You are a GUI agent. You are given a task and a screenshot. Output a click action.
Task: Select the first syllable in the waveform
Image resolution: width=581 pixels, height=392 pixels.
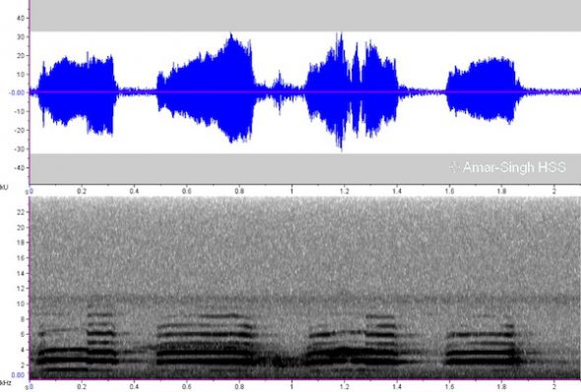(x=77, y=93)
